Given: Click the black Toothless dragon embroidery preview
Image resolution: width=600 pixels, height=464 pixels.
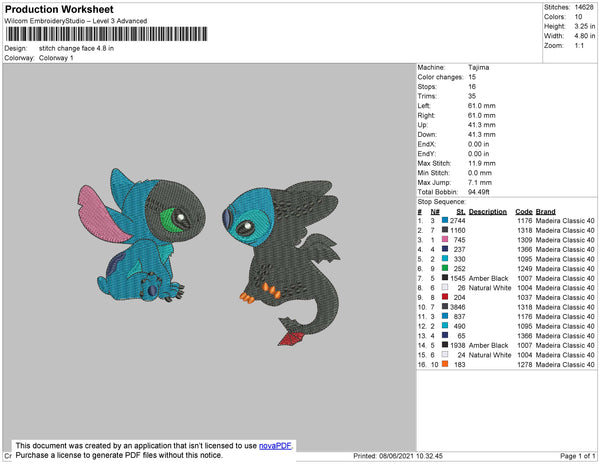Looking at the screenshot, I should tap(281, 263).
